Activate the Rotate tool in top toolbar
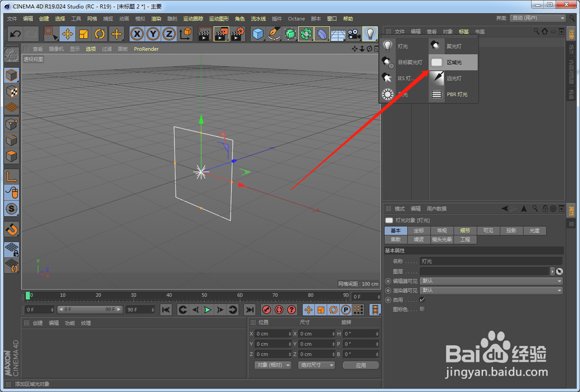This screenshot has height=392, width=580. [x=100, y=34]
